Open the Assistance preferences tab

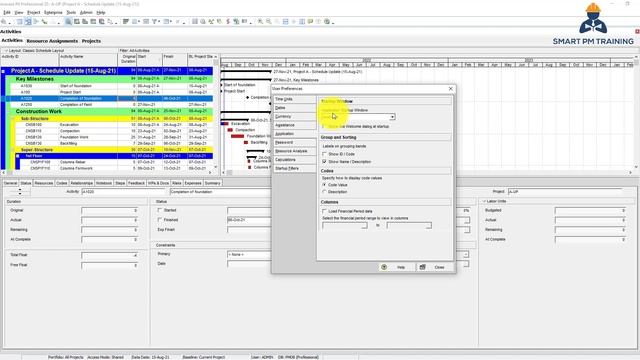(x=294, y=125)
